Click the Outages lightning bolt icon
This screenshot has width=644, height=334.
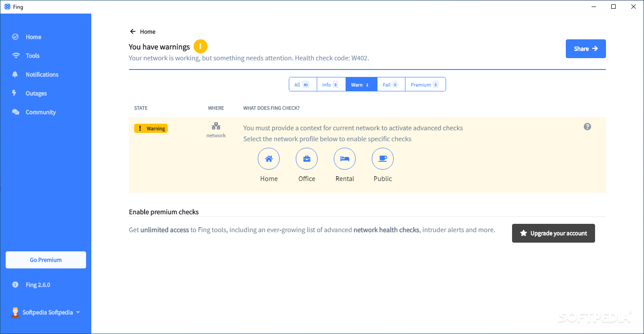[14, 93]
